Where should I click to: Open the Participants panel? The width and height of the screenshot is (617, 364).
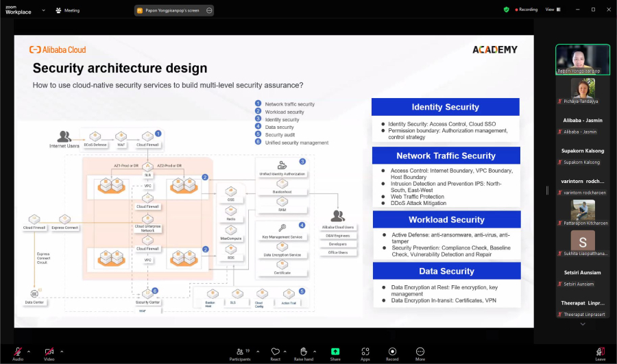point(240,352)
